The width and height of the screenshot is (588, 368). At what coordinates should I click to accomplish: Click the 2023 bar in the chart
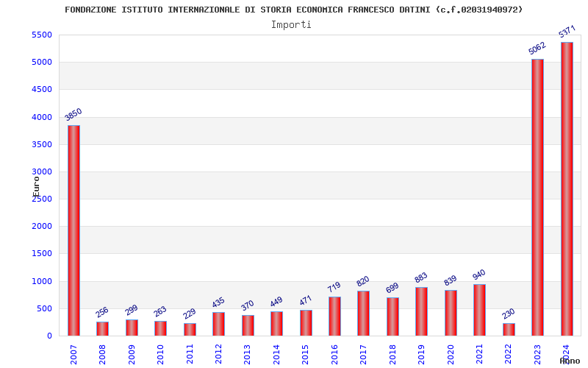(537, 197)
